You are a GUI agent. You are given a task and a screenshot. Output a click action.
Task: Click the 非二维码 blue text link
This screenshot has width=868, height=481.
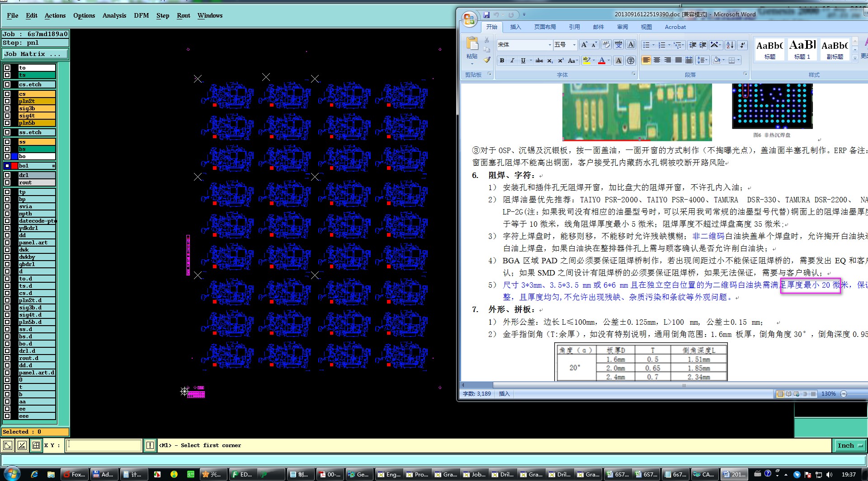708,236
